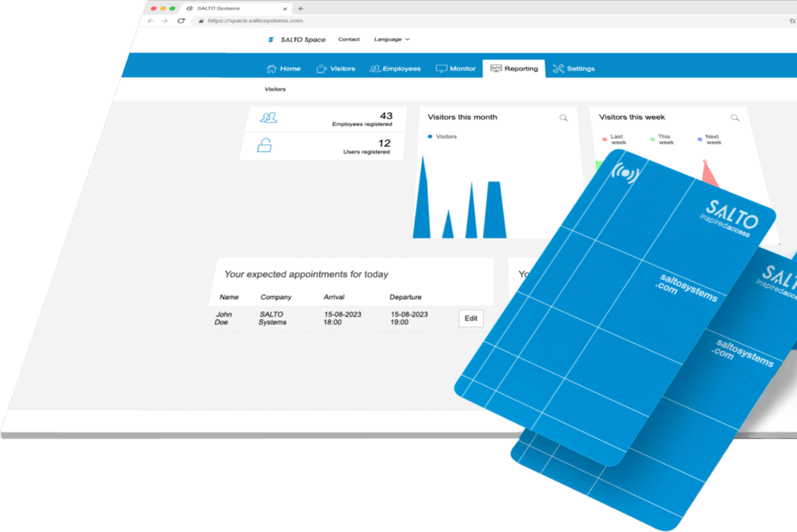Toggle the Next week legend item
Screen dimensions: 797x532
710,140
